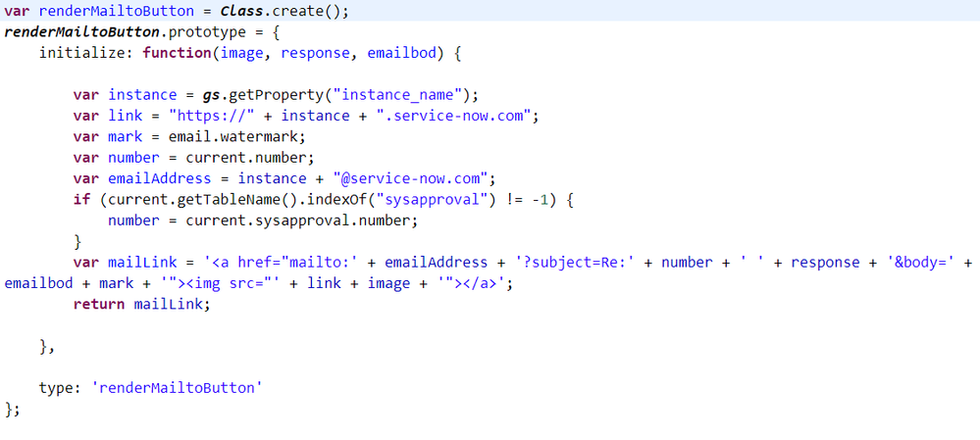Click the function keyword

coord(177,53)
